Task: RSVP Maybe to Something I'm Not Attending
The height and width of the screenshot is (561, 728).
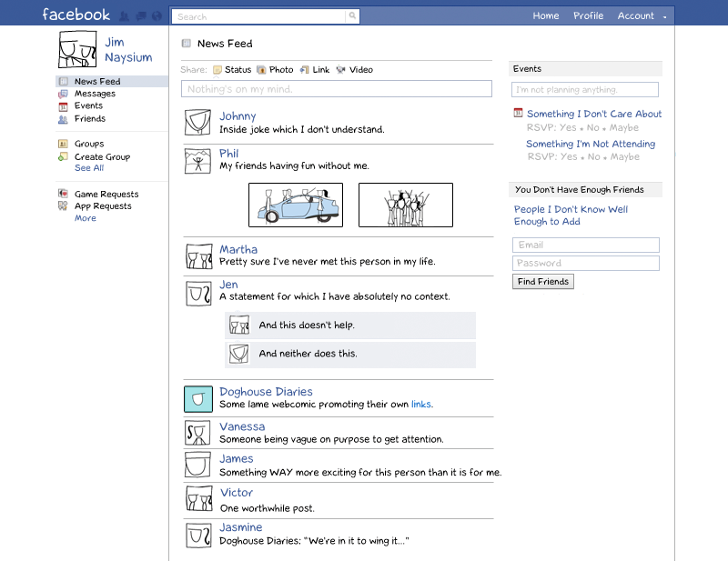Action: point(625,156)
